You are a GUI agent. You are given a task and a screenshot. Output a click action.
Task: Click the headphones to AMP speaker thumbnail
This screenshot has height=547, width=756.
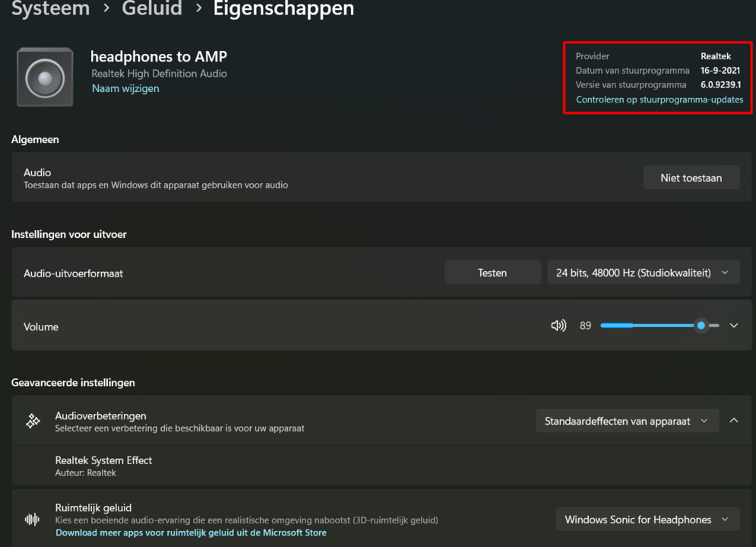[x=44, y=76]
